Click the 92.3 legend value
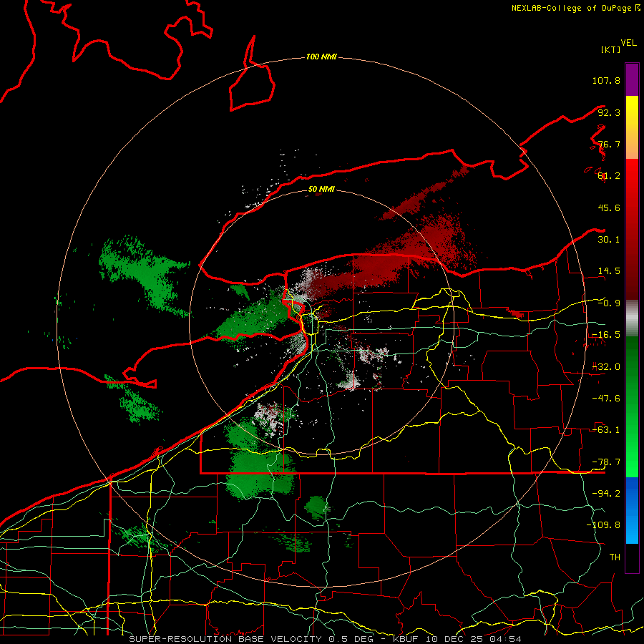Image resolution: width=644 pixels, height=644 pixels. click(609, 112)
